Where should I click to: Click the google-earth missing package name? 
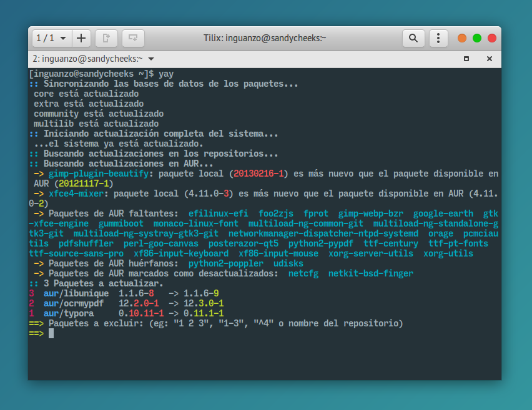pyautogui.click(x=443, y=213)
